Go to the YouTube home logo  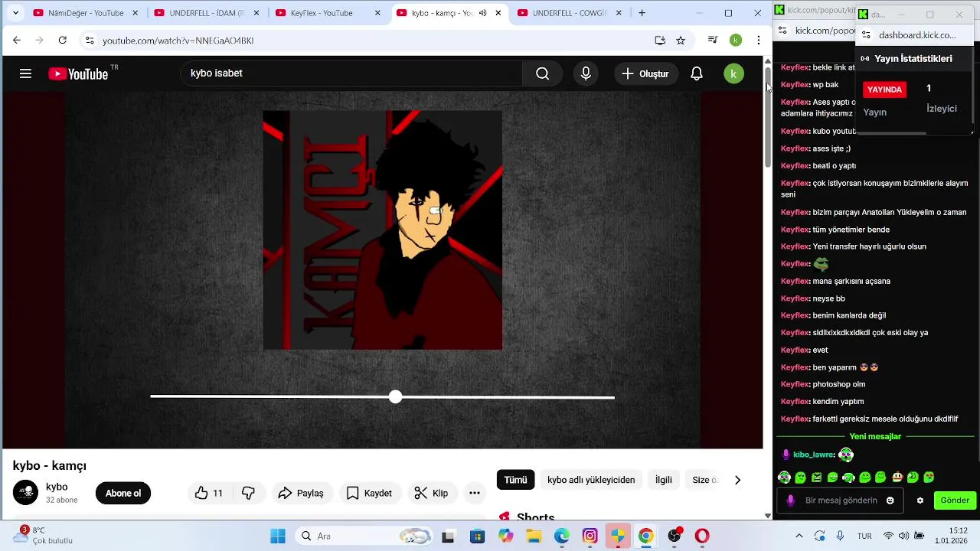[78, 73]
